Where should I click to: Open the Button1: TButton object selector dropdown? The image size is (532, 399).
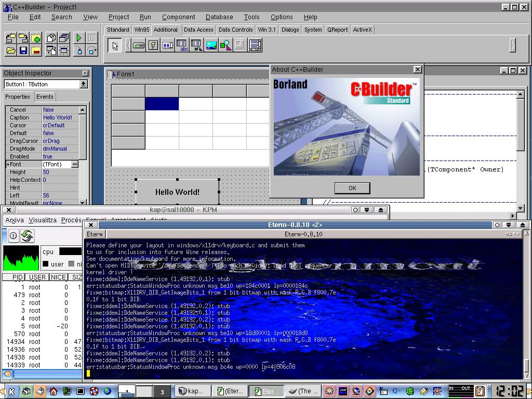point(84,84)
